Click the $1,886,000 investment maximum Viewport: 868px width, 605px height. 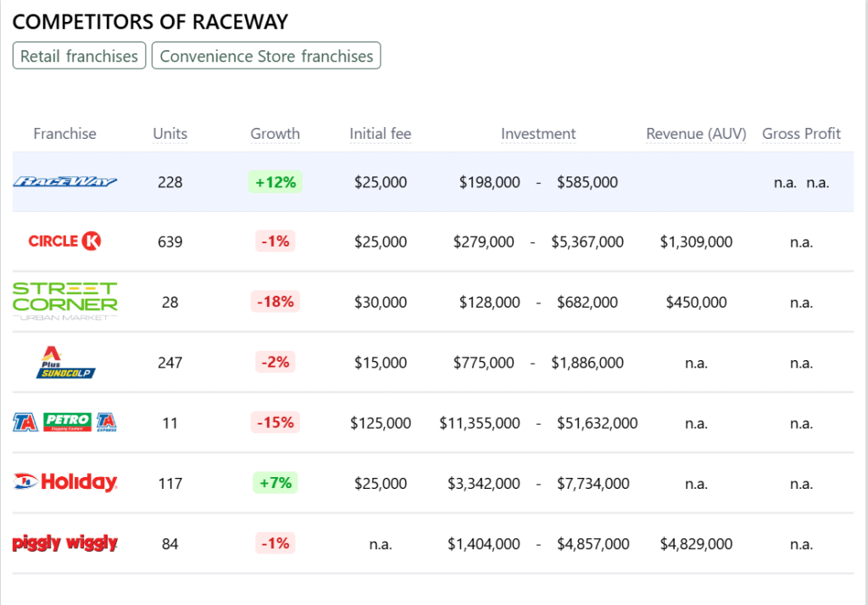(587, 363)
